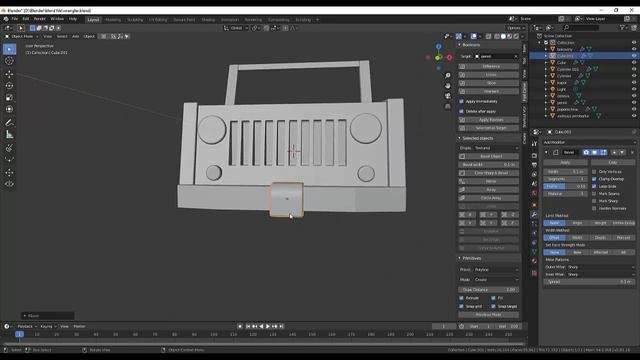The width and height of the screenshot is (640, 360).
Task: Click the boolean Difference button
Action: pyautogui.click(x=489, y=67)
